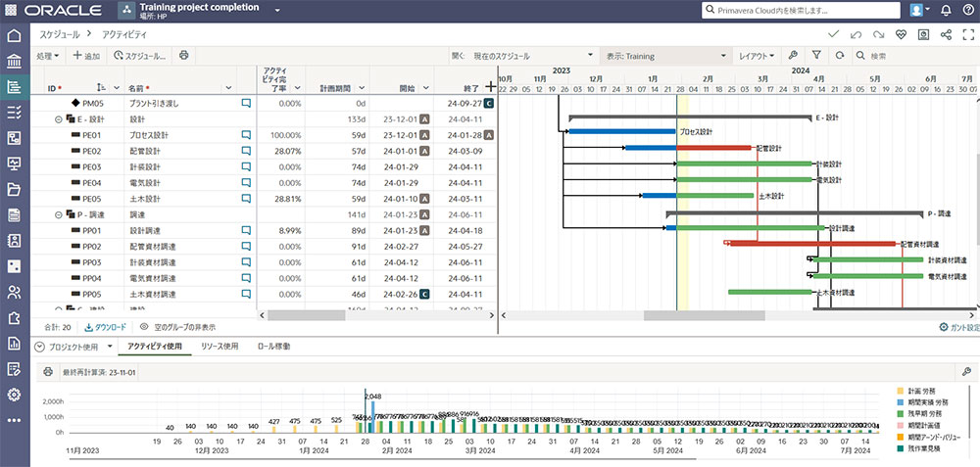Click the activity table horizontal scrollbar
The image size is (980, 467).
pos(306,315)
